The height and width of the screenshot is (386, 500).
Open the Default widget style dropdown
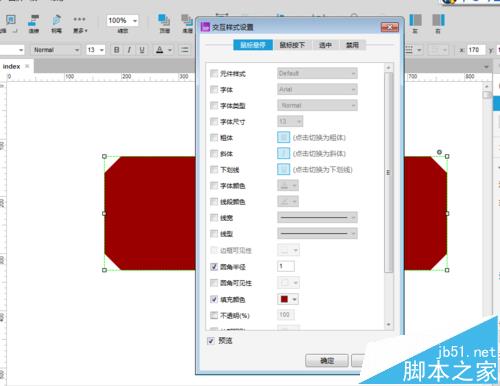[317, 73]
